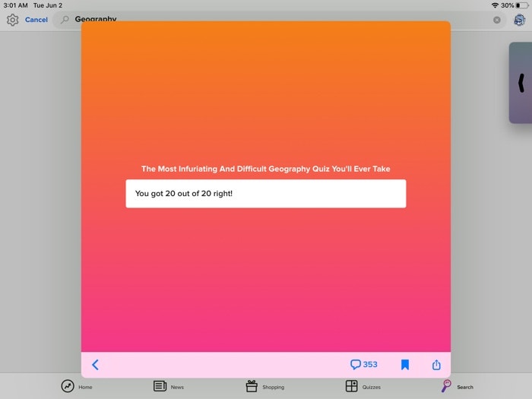Open the profile avatar icon
The width and height of the screenshot is (532, 399).
519,20
